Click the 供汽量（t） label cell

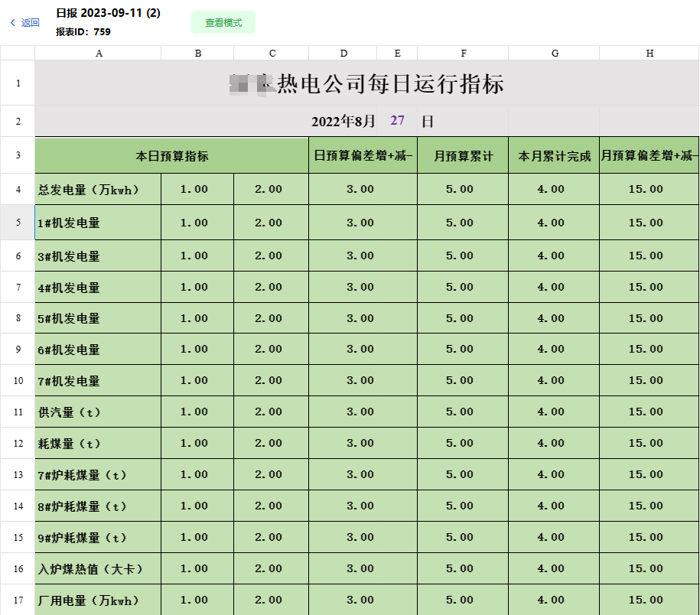tap(97, 412)
